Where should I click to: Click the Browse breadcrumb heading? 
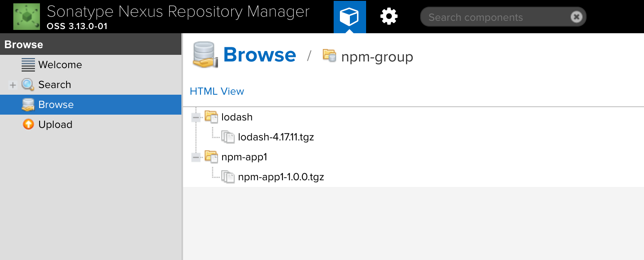tap(260, 55)
